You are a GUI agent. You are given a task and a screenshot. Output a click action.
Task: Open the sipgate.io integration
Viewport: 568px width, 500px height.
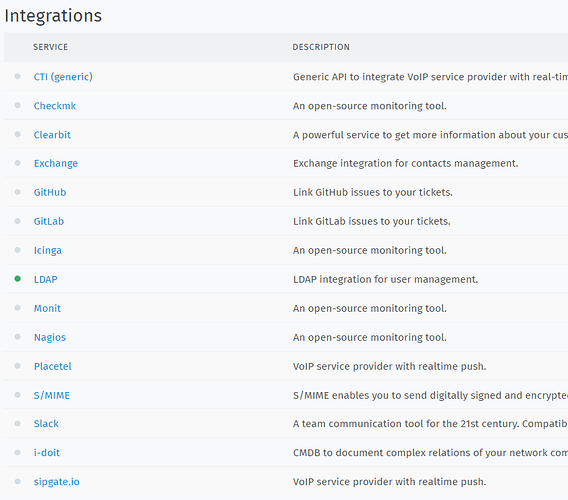[57, 482]
